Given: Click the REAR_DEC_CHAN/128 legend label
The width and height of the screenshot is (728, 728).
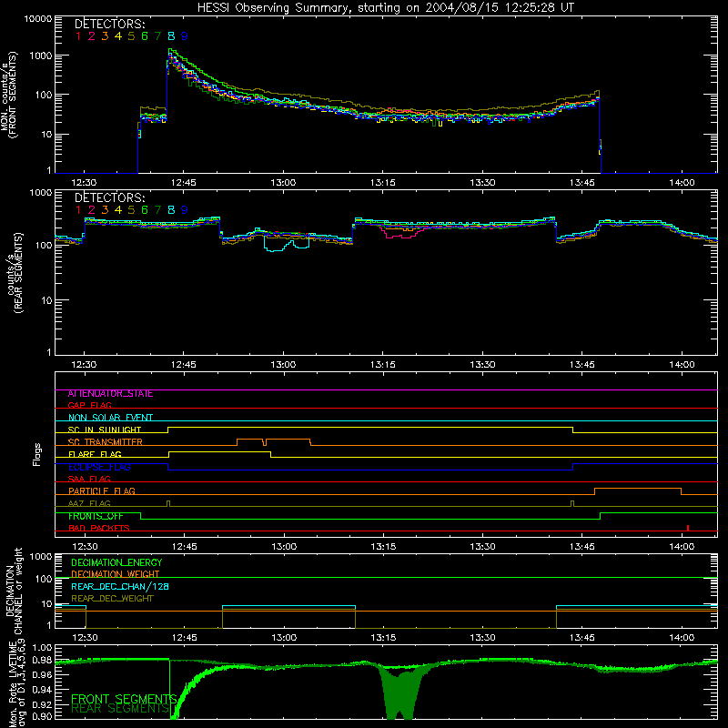Looking at the screenshot, I should pos(120,586).
